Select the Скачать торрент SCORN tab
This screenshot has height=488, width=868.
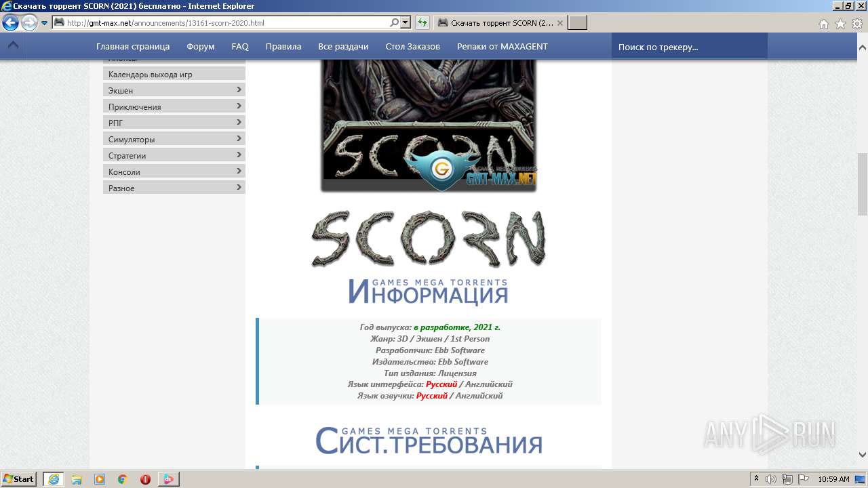tap(499, 23)
